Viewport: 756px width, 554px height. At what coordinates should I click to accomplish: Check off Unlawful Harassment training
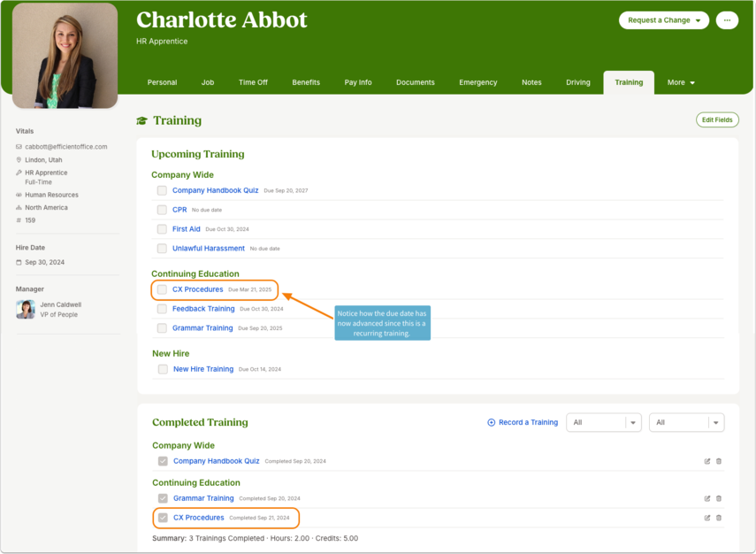pos(162,249)
